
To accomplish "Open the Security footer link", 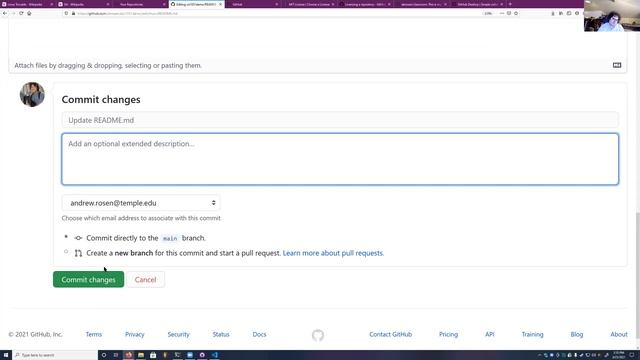I will tap(178, 334).
